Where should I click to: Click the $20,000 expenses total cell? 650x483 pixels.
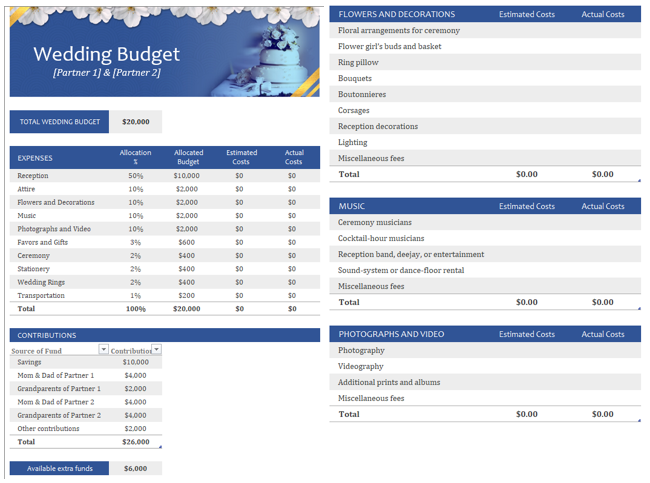tap(187, 308)
